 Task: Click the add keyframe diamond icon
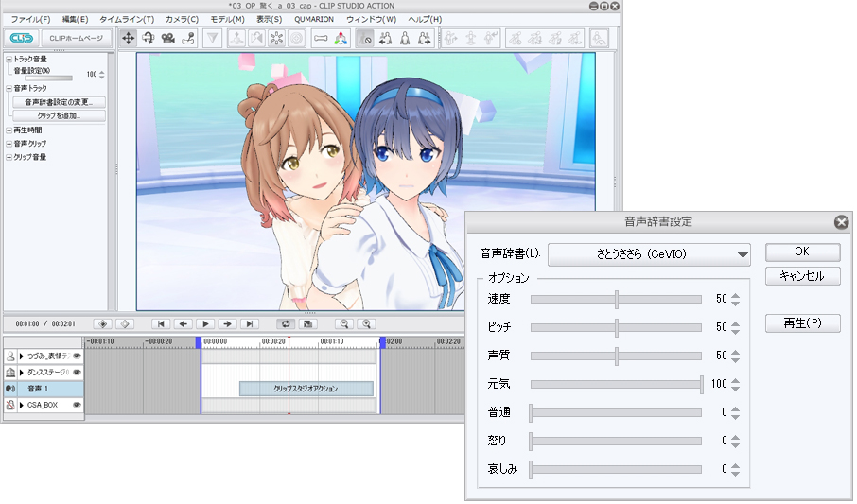(x=102, y=323)
